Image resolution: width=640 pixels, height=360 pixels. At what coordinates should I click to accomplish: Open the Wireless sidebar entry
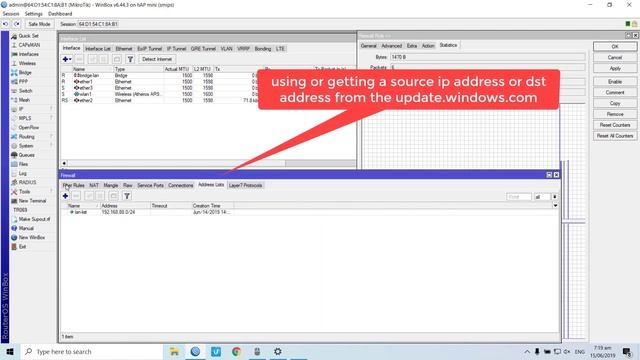[x=27, y=63]
